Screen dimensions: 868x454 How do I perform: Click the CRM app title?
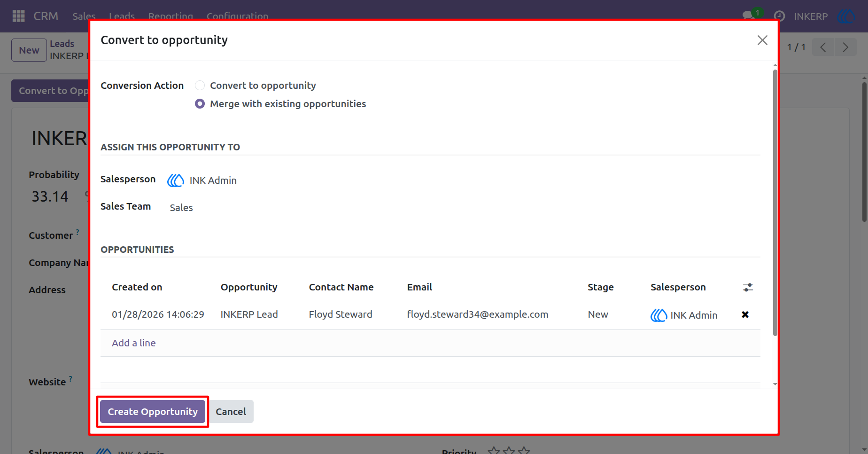(46, 16)
